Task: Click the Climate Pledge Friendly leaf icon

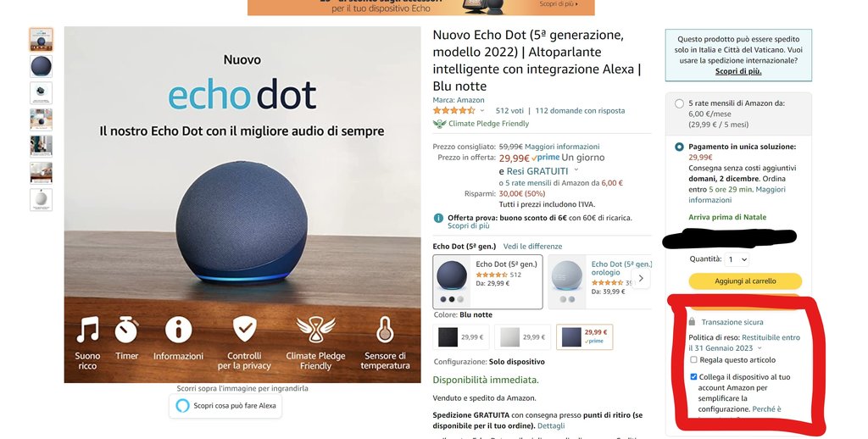Action: click(440, 124)
